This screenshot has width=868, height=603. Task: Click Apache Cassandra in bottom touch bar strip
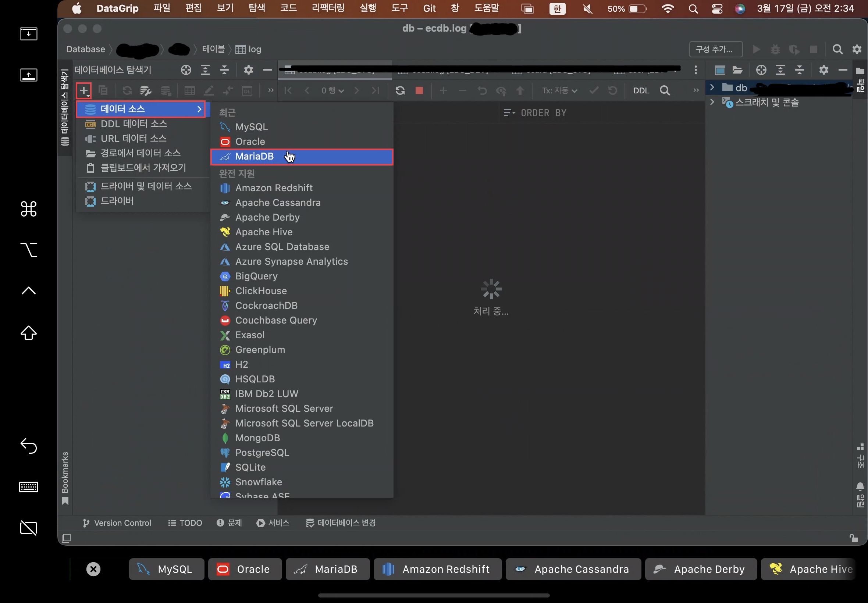coord(573,569)
